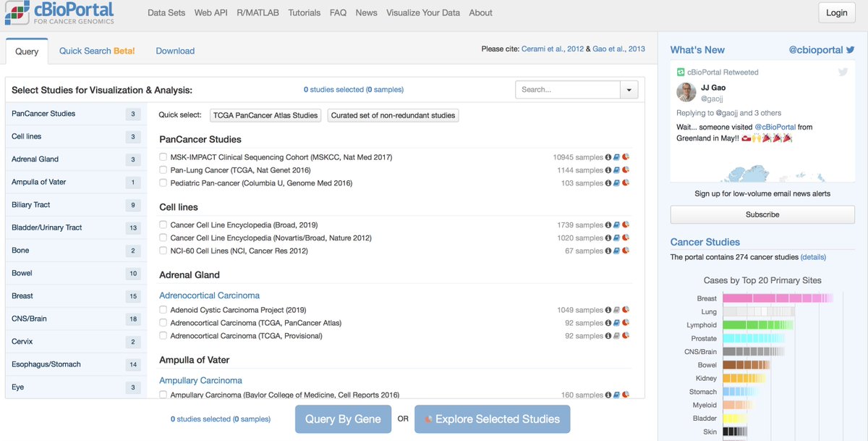Open Gao et al., 2013 citation link
This screenshot has width=868, height=441.
(x=619, y=49)
